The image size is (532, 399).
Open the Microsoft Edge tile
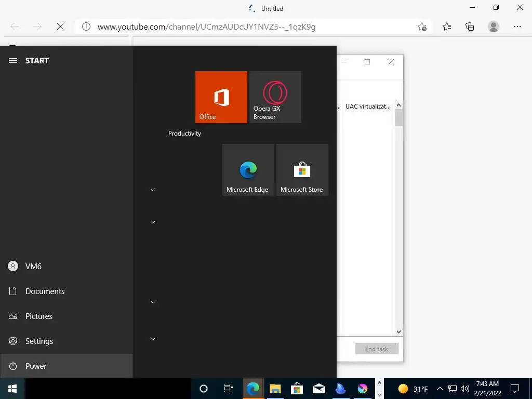[x=248, y=170]
